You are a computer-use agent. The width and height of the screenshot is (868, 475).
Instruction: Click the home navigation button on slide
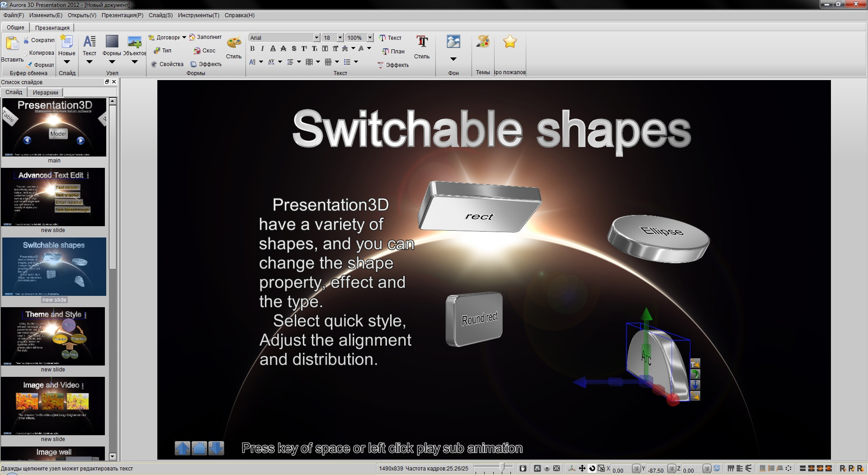(199, 448)
